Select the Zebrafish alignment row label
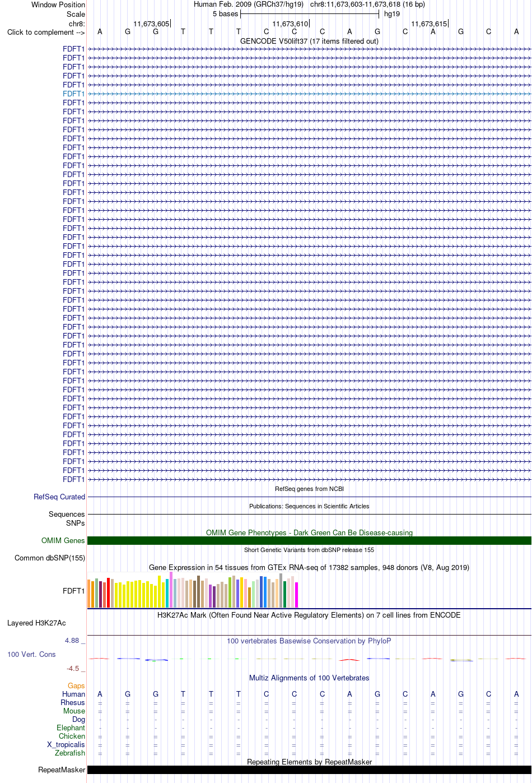The width and height of the screenshot is (532, 783). click(x=70, y=753)
